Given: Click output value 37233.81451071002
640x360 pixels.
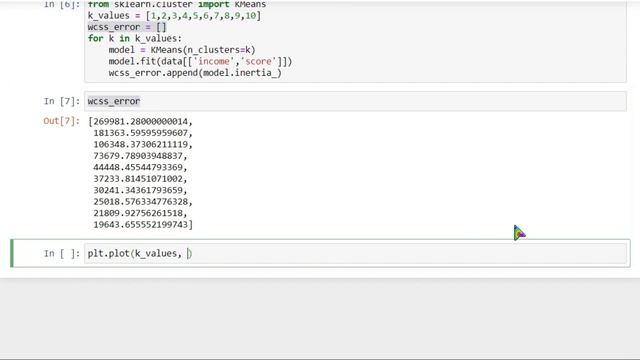Looking at the screenshot, I should pos(138,179).
